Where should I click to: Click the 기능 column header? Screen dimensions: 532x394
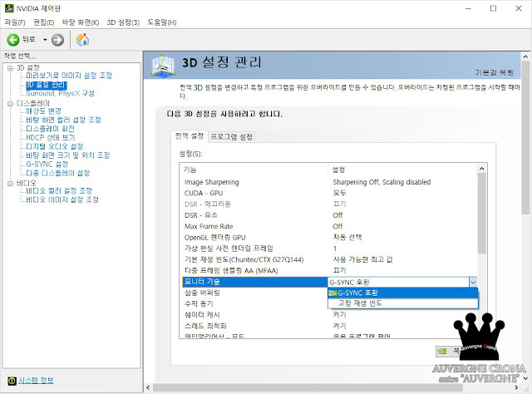click(255, 170)
